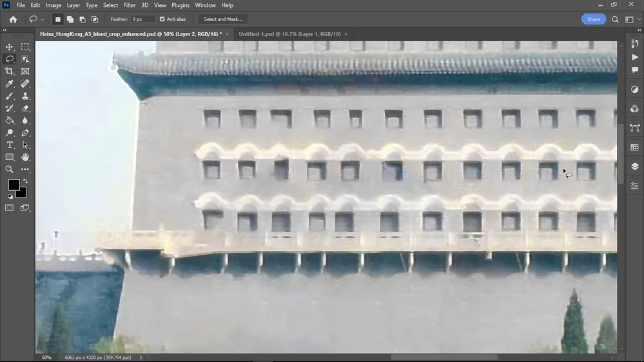Open the Actions panel
644x362 pixels.
click(x=634, y=57)
